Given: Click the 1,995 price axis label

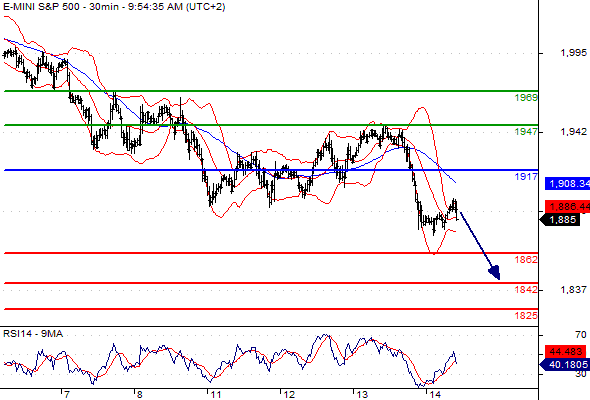Looking at the screenshot, I should (x=573, y=53).
